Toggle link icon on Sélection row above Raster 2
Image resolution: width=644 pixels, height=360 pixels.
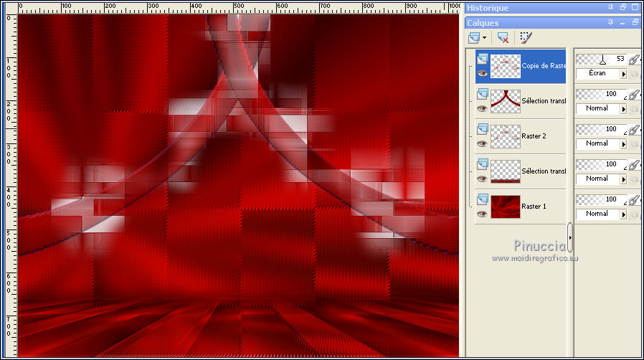click(635, 95)
